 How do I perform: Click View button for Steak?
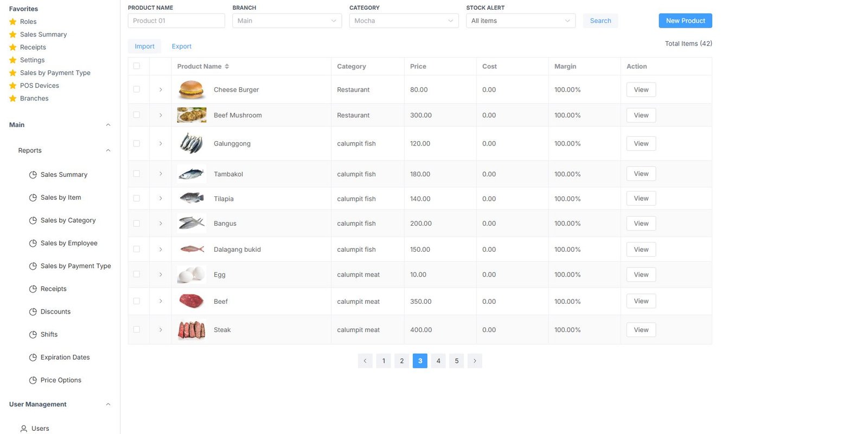click(x=641, y=330)
